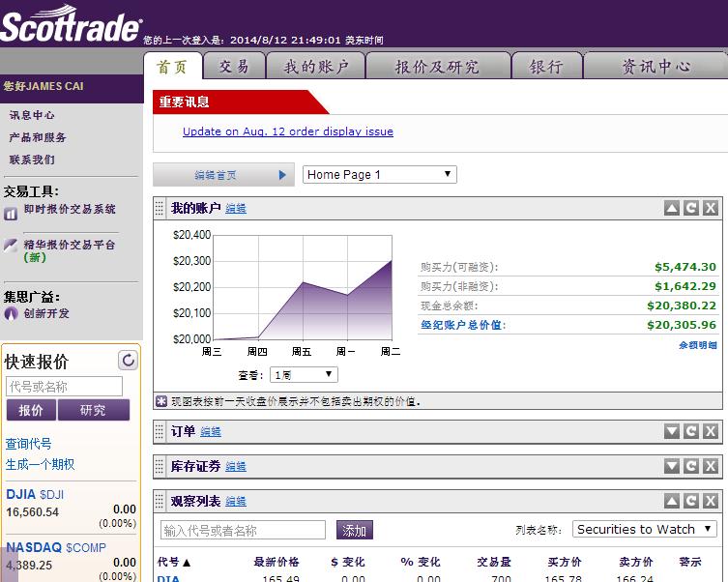Refresh the 我的账户 account panel
The height and width of the screenshot is (582, 728).
pos(691,208)
